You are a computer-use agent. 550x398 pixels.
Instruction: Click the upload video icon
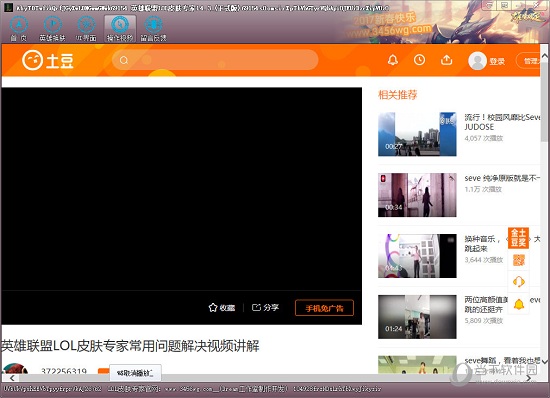coord(446,60)
